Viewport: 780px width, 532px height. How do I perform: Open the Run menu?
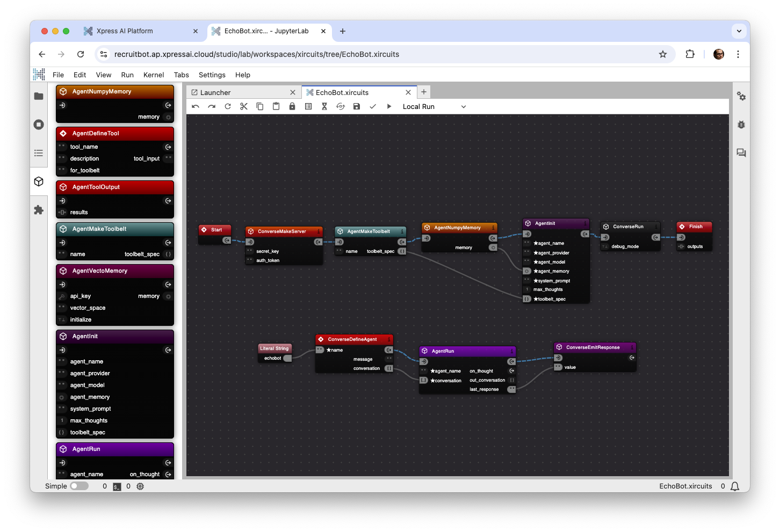pos(127,75)
